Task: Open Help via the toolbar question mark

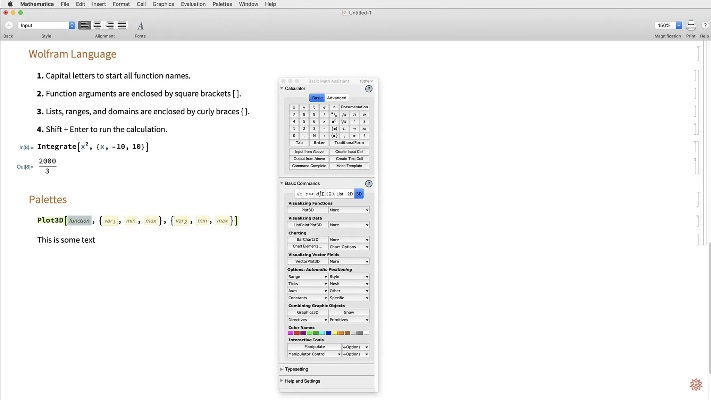Action: click(704, 25)
